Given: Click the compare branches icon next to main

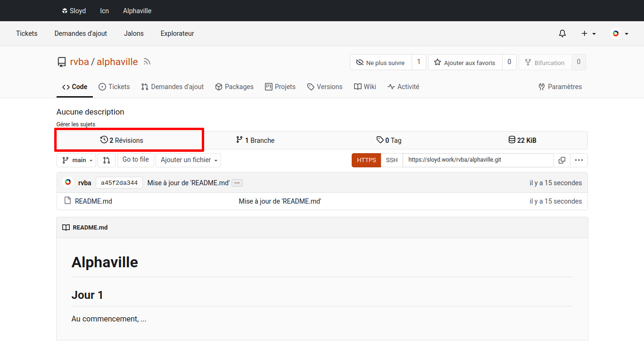Looking at the screenshot, I should coord(107,160).
